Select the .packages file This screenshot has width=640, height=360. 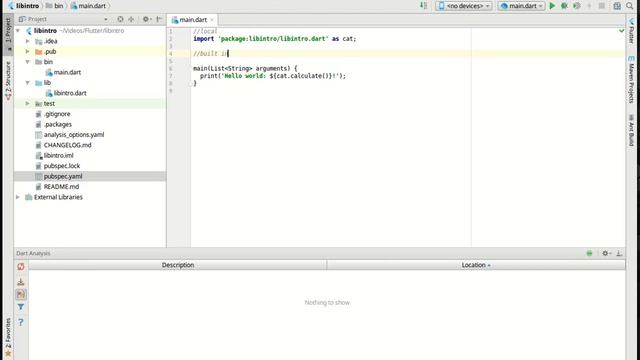pyautogui.click(x=58, y=124)
